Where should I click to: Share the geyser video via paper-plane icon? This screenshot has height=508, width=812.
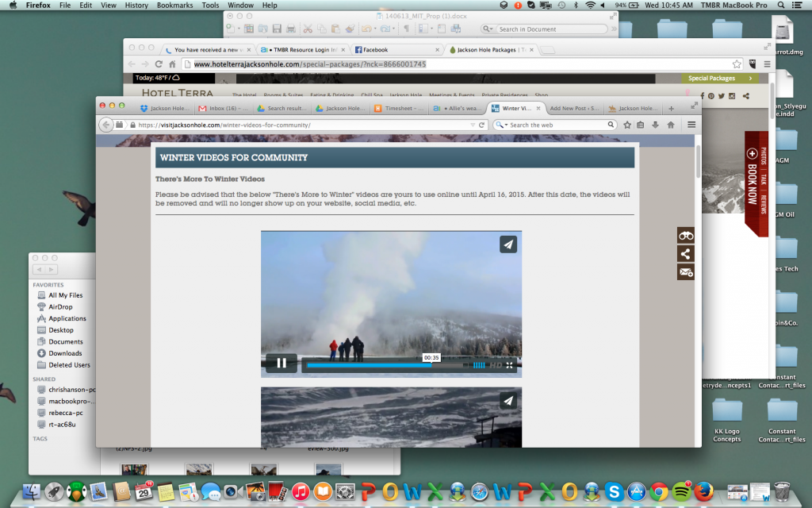coord(508,244)
